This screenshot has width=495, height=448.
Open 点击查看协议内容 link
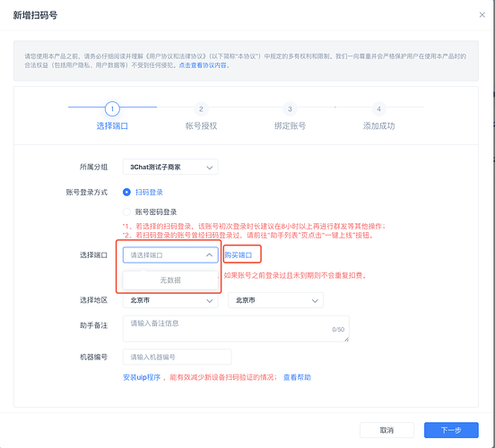coord(203,65)
